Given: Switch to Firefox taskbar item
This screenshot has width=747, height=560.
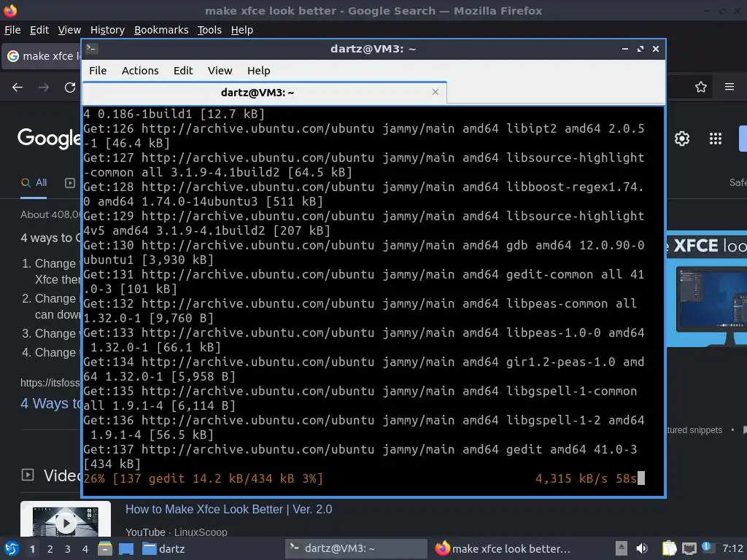Looking at the screenshot, I should pyautogui.click(x=502, y=548).
